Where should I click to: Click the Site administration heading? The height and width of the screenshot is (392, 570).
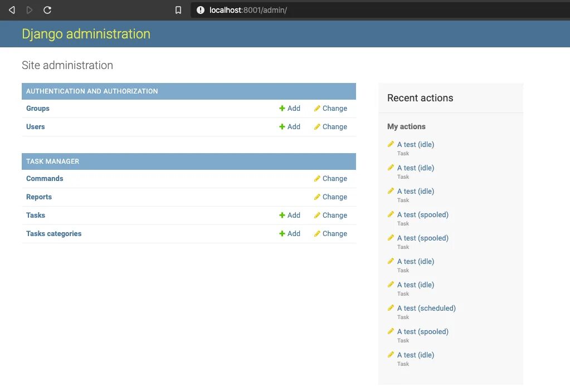[x=67, y=65]
